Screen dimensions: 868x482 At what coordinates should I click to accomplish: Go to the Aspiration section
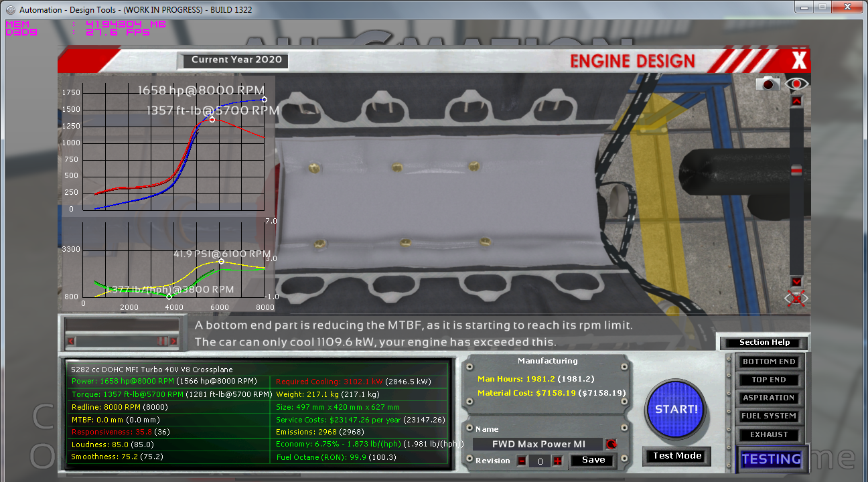click(x=768, y=398)
